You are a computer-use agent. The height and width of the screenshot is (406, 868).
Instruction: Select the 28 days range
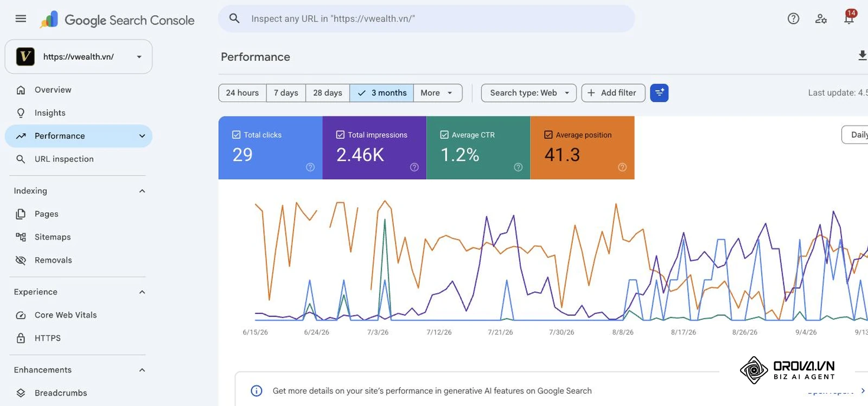328,93
